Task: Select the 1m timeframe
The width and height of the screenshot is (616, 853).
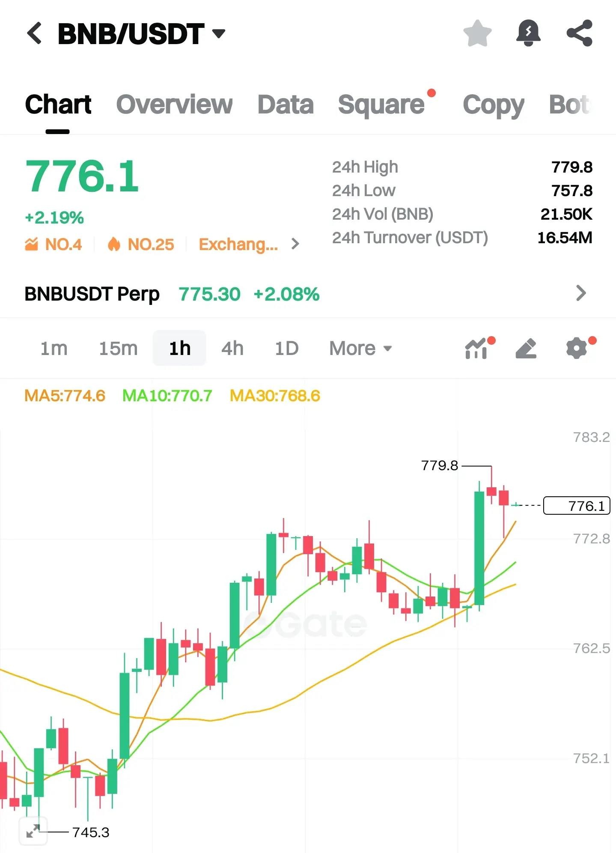Action: click(x=54, y=348)
